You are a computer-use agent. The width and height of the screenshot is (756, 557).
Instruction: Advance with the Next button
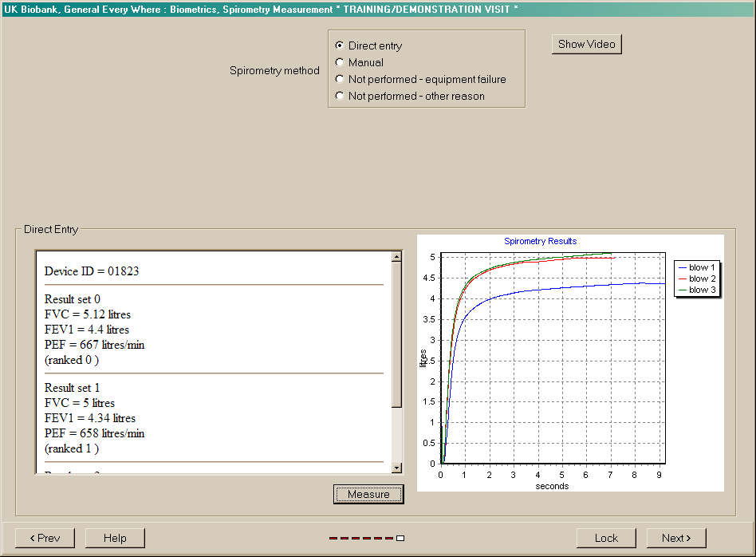pyautogui.click(x=676, y=538)
